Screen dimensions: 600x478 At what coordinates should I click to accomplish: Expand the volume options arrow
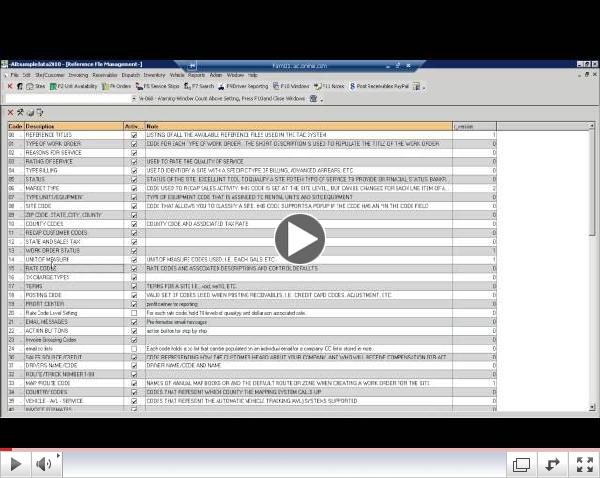[x=58, y=455]
